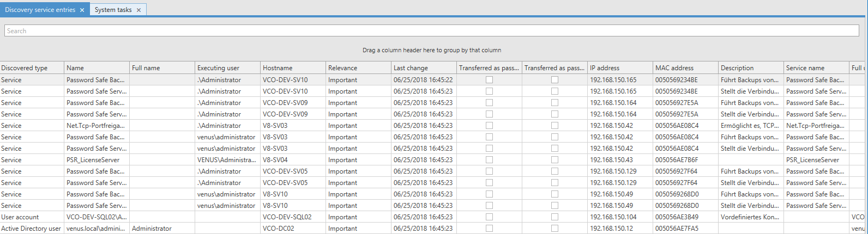Sort by the Executing user column header
Viewport: 868px width, 234px height.
[x=228, y=68]
